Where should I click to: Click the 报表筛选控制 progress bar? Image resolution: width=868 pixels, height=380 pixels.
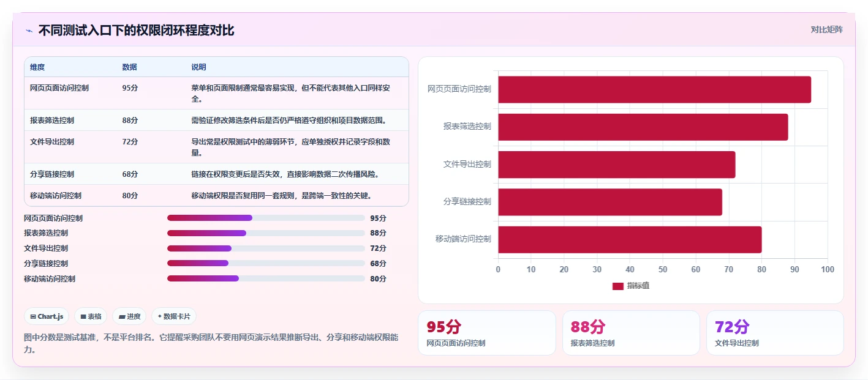[266, 233]
